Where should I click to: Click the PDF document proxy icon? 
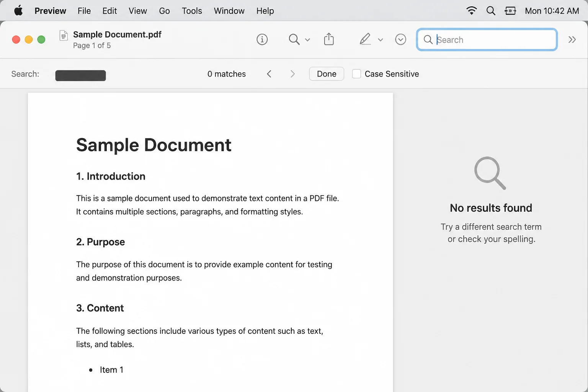[64, 36]
